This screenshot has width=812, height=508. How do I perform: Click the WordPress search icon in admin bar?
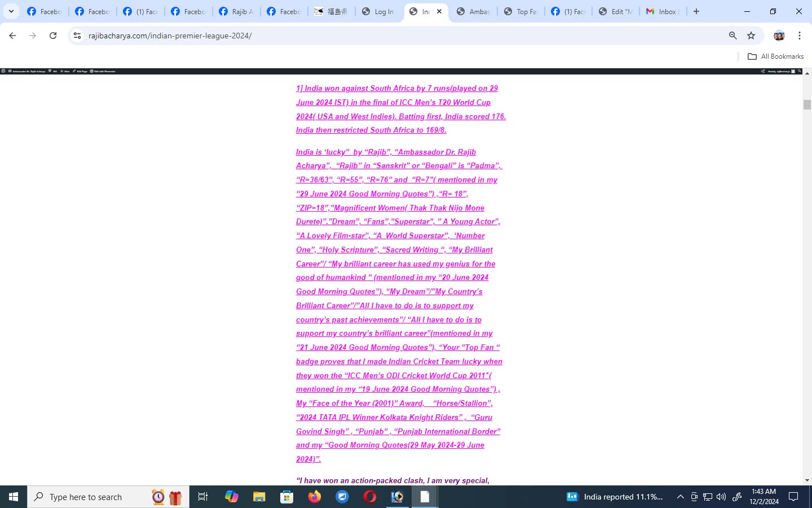coord(800,71)
